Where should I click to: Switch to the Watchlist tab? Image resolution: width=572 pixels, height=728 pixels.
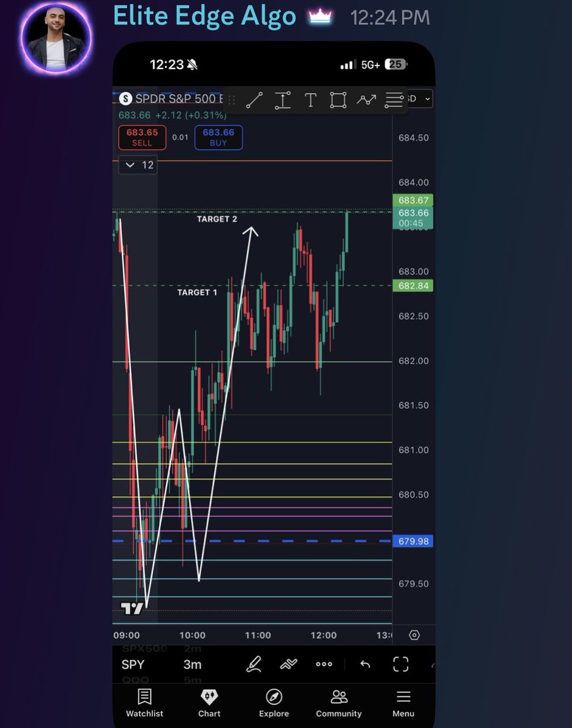[x=144, y=704]
